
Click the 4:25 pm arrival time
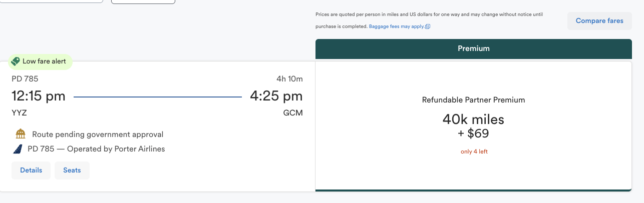[x=276, y=96]
